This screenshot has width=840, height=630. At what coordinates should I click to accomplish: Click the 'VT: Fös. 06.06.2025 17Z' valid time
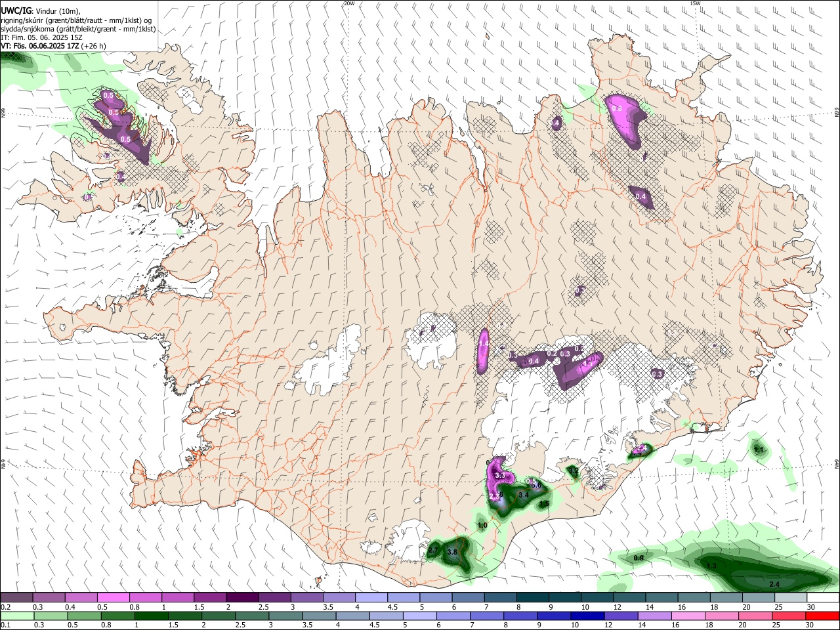pos(41,46)
